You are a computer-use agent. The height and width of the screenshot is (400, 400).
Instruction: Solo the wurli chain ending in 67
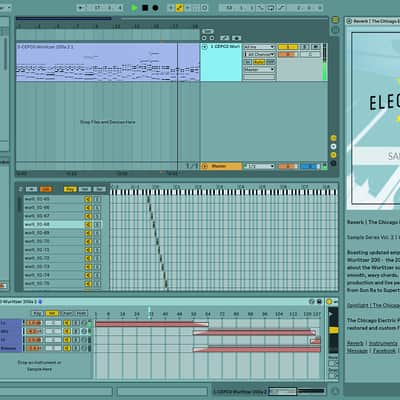[97, 216]
